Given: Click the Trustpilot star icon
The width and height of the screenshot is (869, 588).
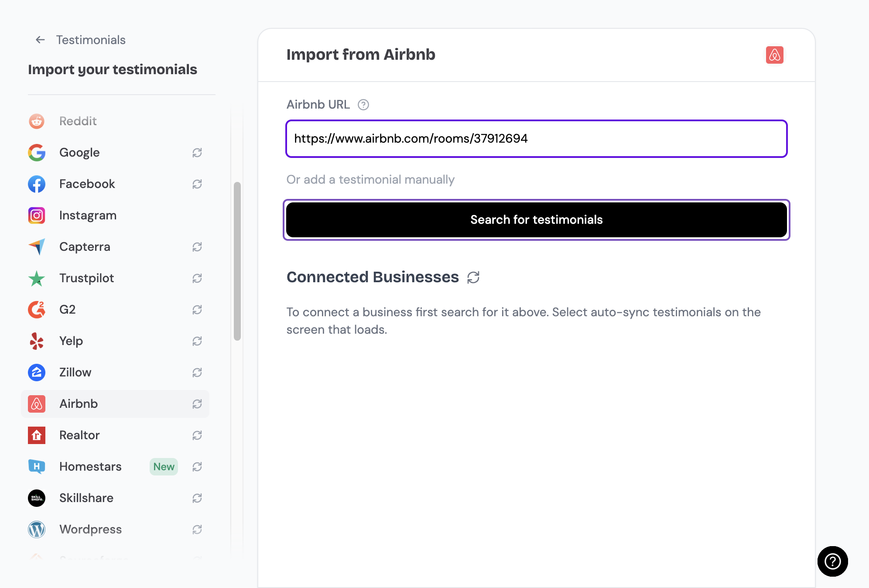Looking at the screenshot, I should [37, 278].
